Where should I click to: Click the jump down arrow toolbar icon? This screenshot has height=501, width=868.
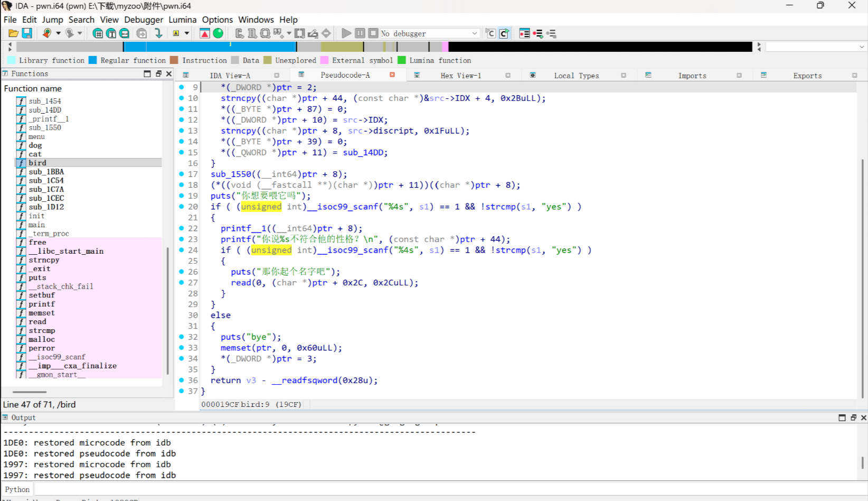158,33
